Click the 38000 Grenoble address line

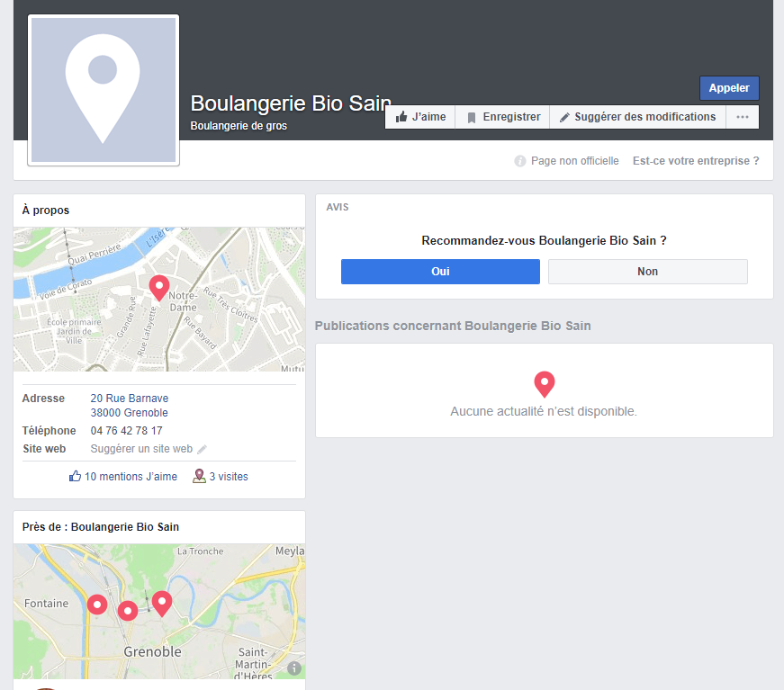pyautogui.click(x=129, y=413)
